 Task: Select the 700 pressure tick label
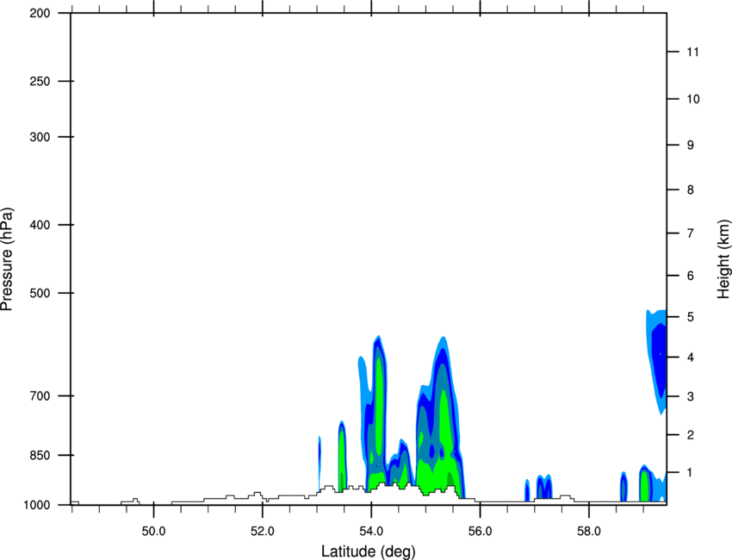[x=40, y=396]
